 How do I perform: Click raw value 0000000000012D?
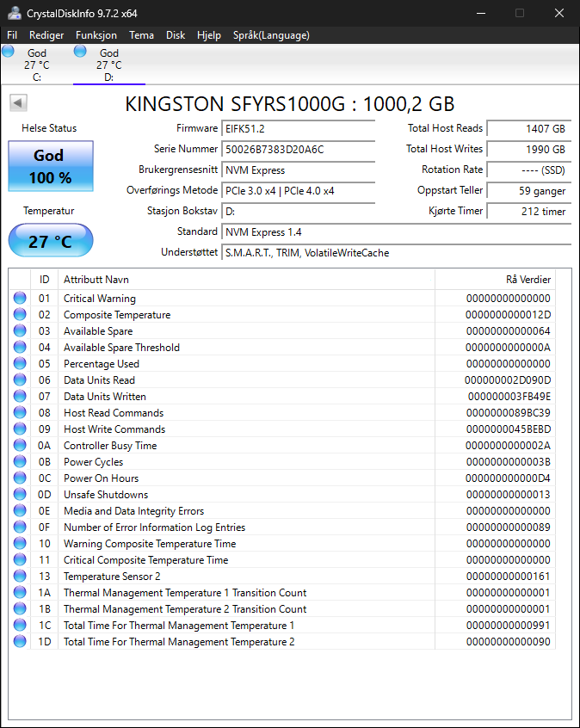point(508,315)
